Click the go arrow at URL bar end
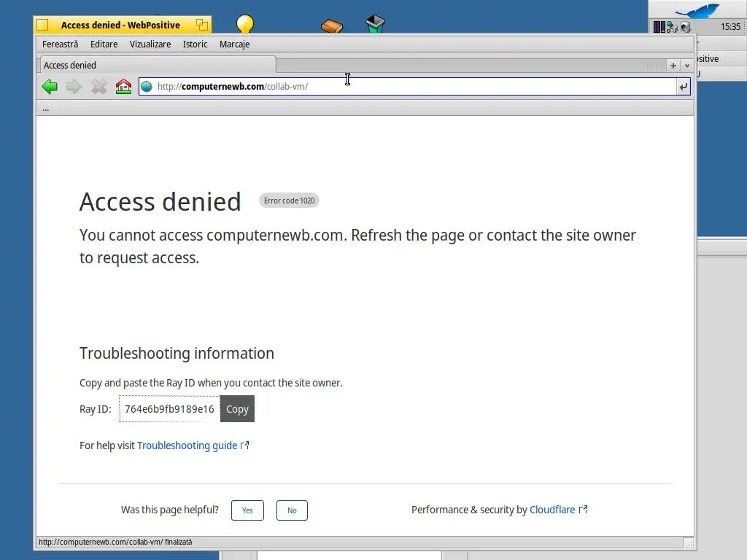 (x=683, y=87)
